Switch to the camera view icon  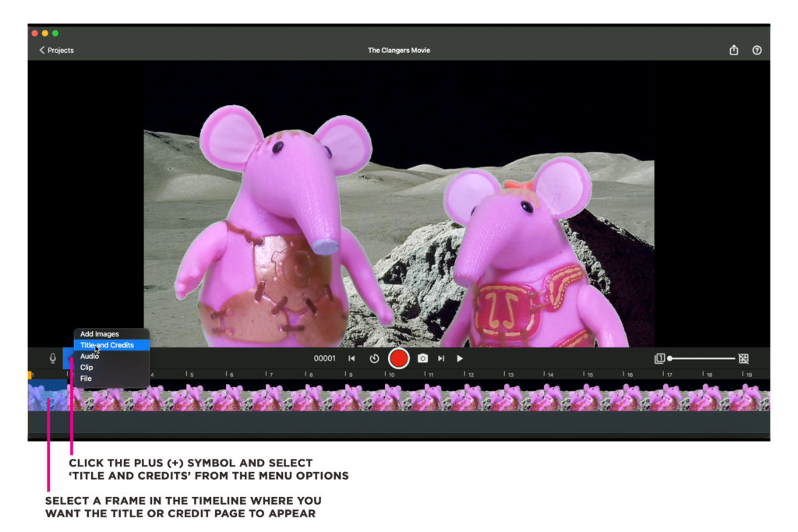(423, 358)
